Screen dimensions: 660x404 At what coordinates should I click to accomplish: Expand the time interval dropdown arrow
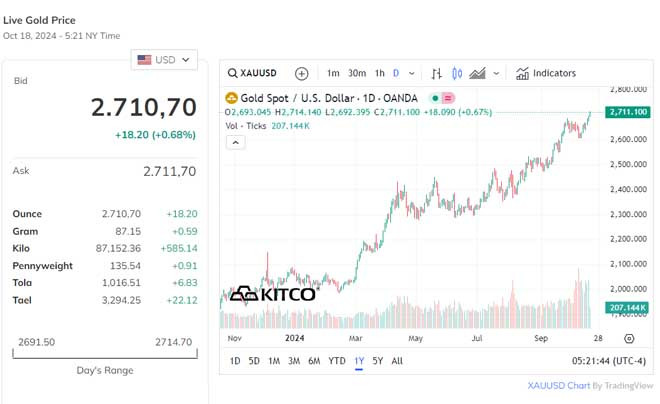point(411,73)
